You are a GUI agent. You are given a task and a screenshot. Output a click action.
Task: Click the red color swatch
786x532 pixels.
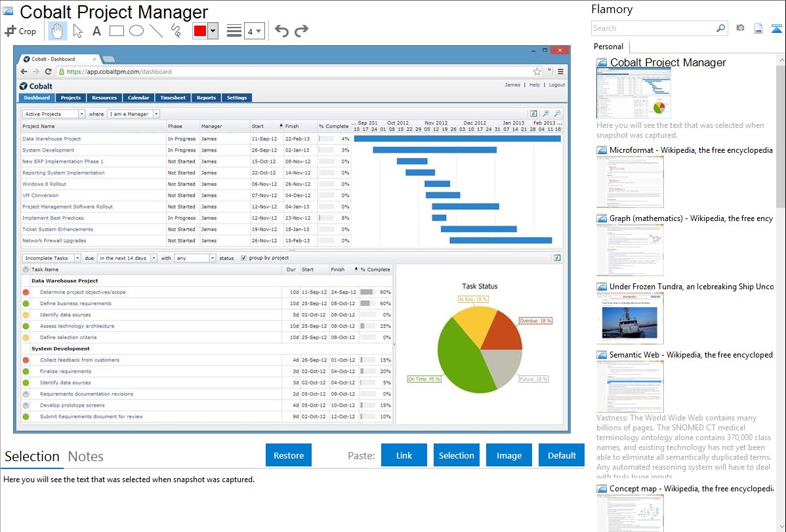(200, 31)
